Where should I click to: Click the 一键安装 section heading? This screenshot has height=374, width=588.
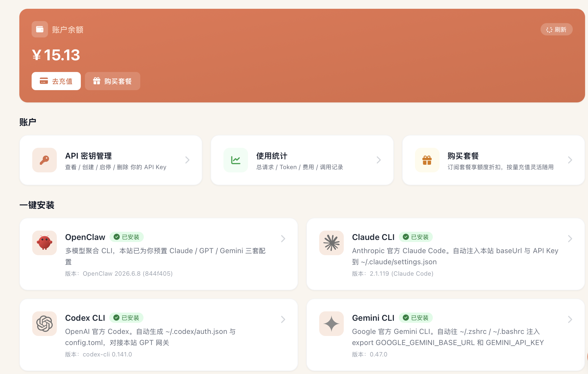click(37, 205)
